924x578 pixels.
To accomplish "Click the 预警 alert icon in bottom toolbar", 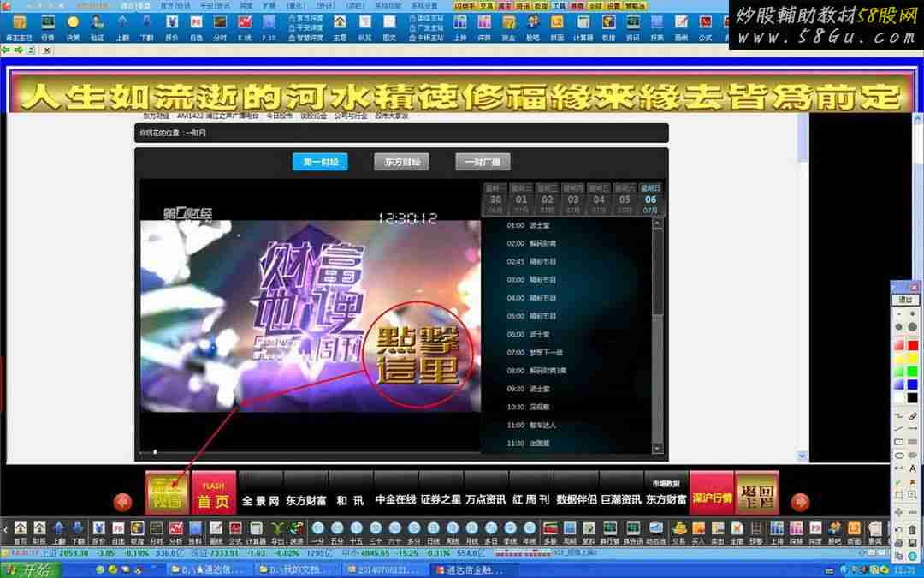I will tap(756, 532).
